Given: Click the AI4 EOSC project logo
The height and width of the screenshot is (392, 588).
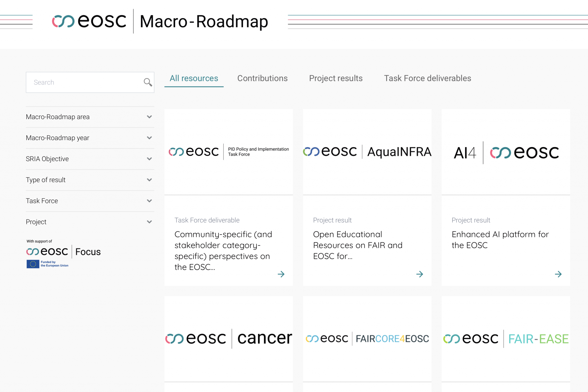Looking at the screenshot, I should point(506,152).
